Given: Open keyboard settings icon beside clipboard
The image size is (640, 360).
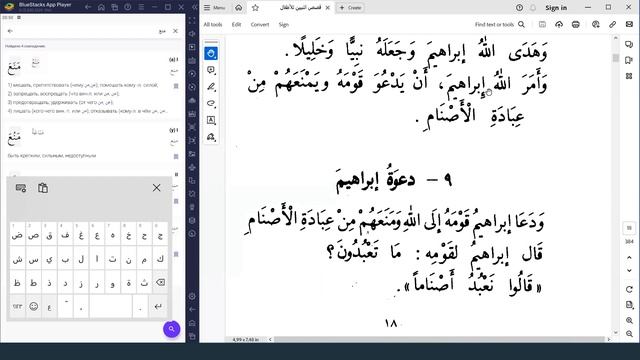Looking at the screenshot, I should [21, 188].
